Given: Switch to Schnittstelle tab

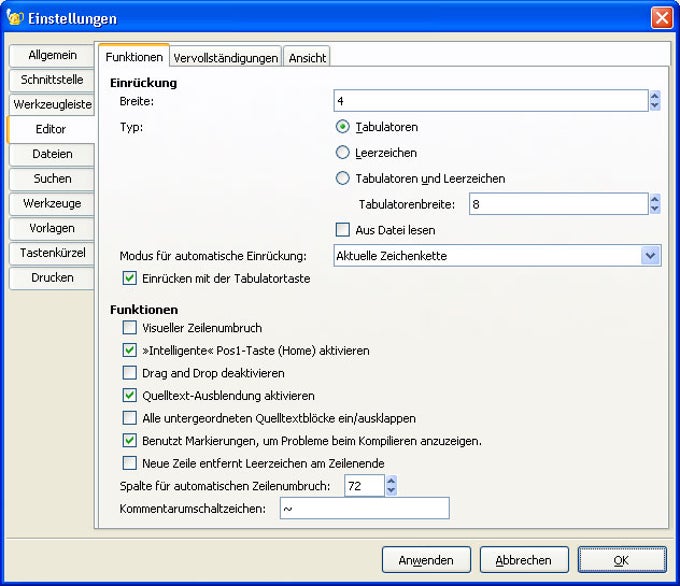Looking at the screenshot, I should coord(52,80).
